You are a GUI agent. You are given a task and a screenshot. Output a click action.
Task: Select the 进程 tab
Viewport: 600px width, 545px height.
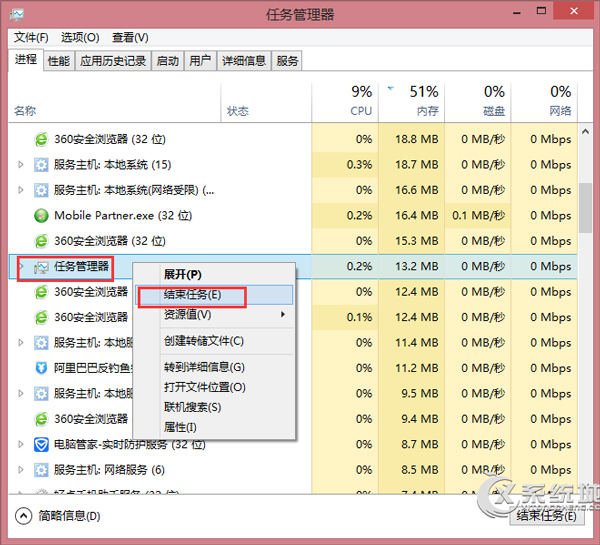point(26,60)
